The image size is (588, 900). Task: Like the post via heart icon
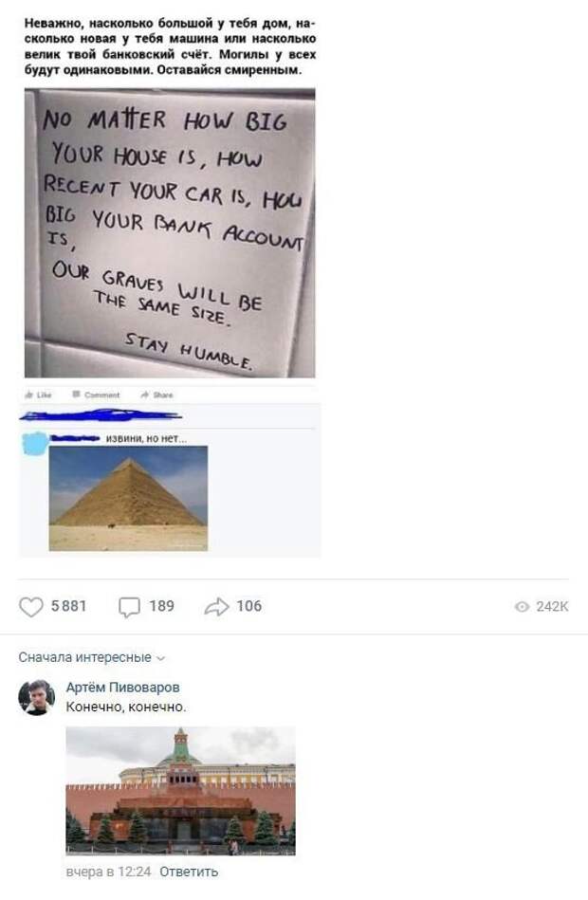31,607
